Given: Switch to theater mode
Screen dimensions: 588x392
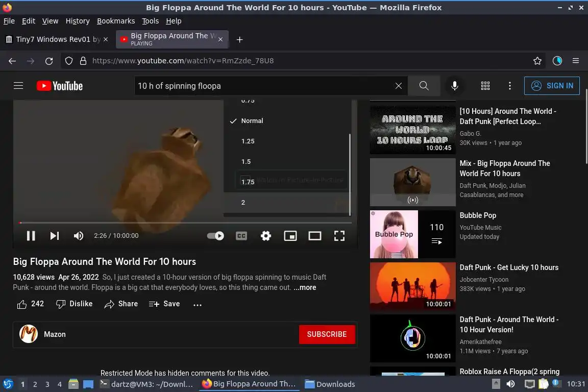Looking at the screenshot, I should coord(314,236).
